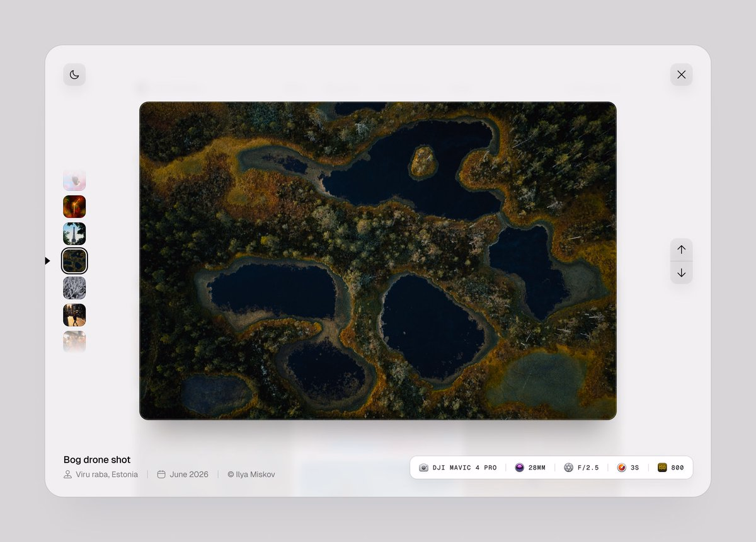Viewport: 756px width, 542px height.
Task: Click the yellow ISO icon
Action: pyautogui.click(x=662, y=468)
